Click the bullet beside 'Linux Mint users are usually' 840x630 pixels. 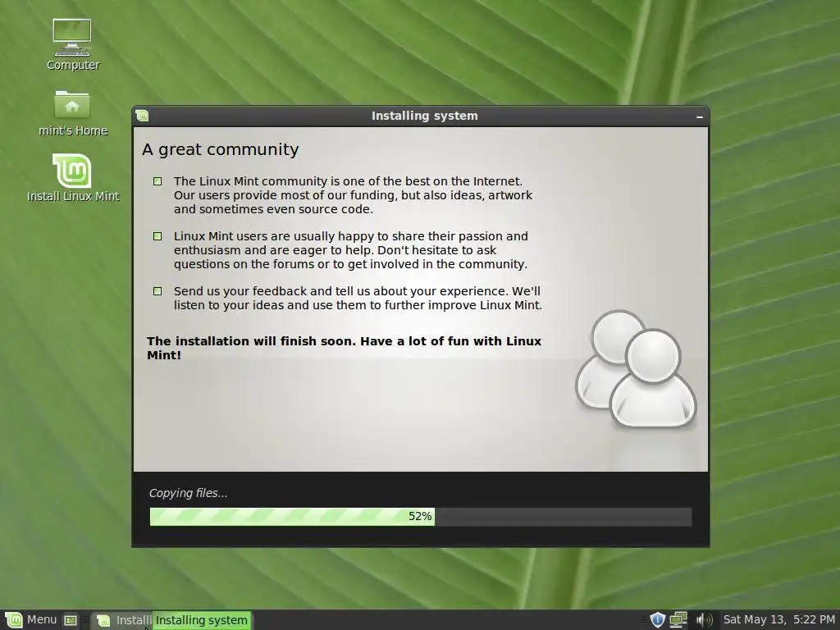coord(157,236)
